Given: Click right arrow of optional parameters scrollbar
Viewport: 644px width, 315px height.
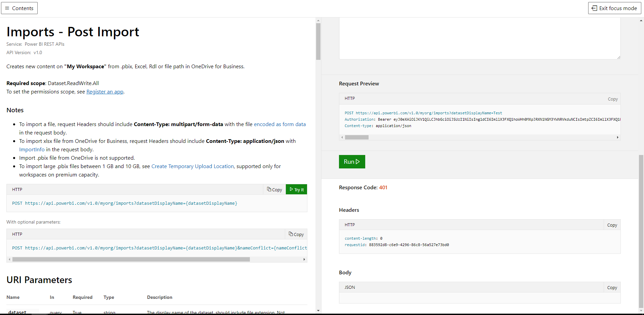Looking at the screenshot, I should coord(304,259).
